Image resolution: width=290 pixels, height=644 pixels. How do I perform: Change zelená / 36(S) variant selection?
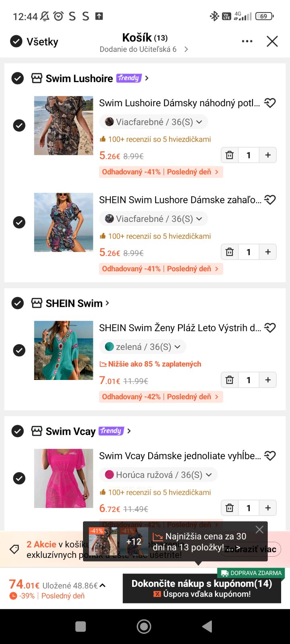(x=143, y=347)
